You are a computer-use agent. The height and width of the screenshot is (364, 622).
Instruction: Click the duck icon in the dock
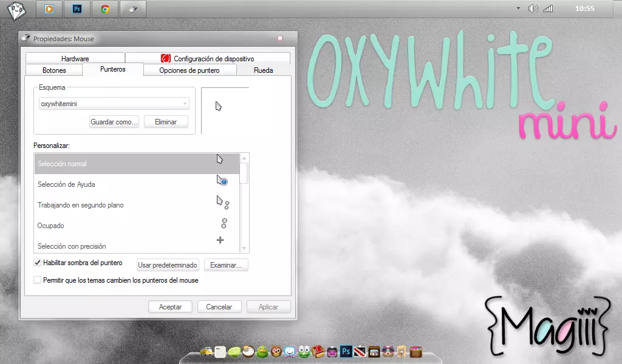261,352
